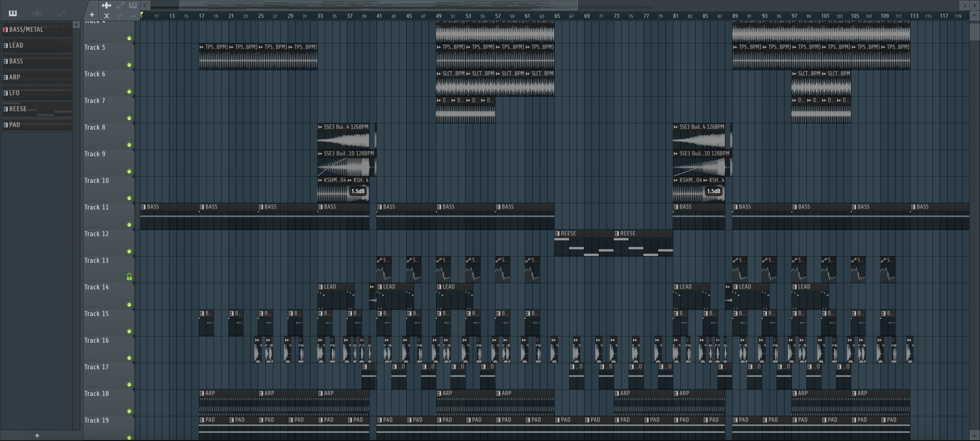Focus audio clips in playlist toolbar
The height and width of the screenshot is (441, 980).
(106, 6)
